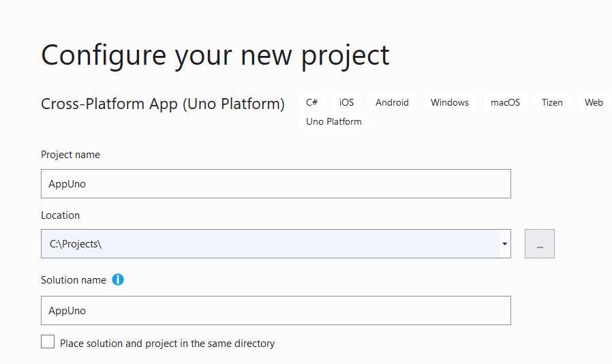This screenshot has width=612, height=364.
Task: Click the Solution name info icon
Action: 118,279
